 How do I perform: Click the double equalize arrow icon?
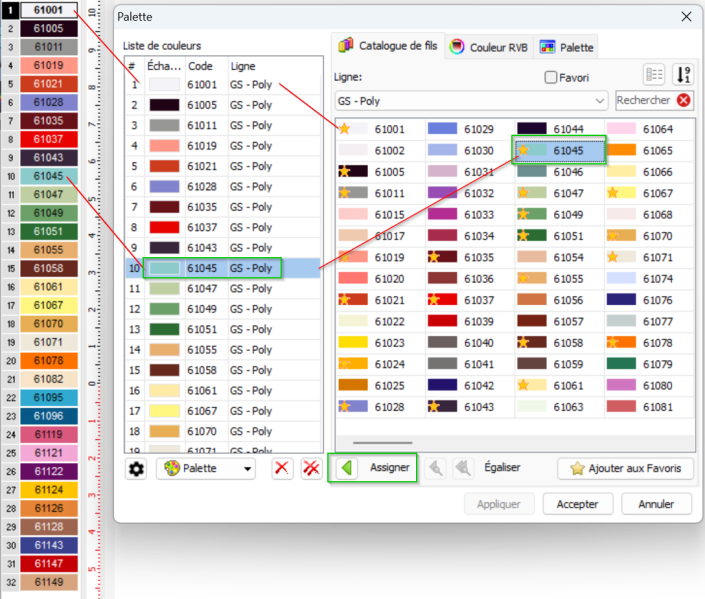[463, 468]
